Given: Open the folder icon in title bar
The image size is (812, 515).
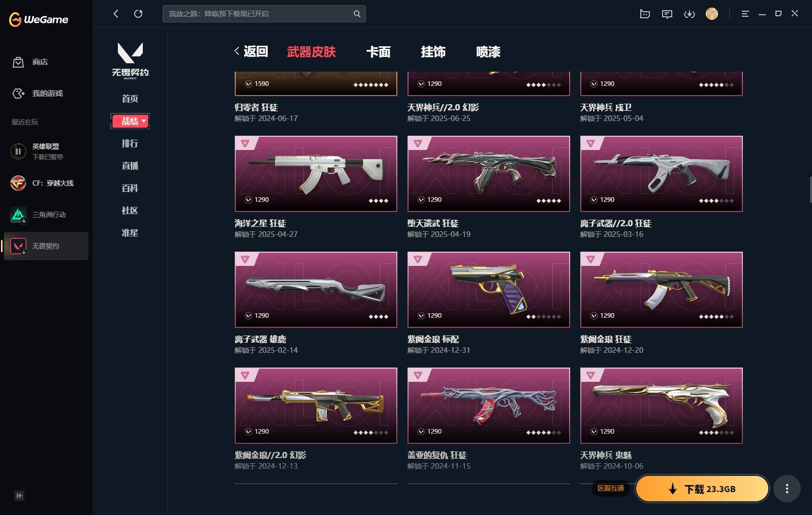Looking at the screenshot, I should (x=645, y=14).
